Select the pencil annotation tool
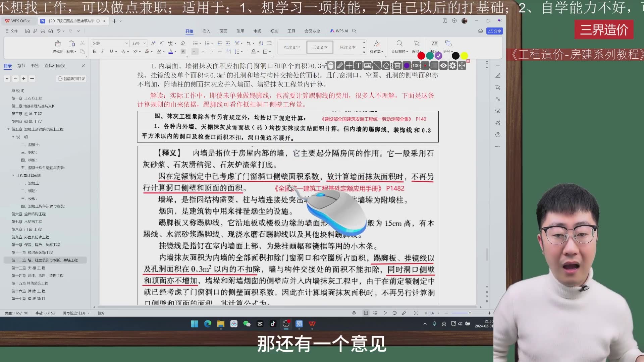Viewport: 644px width, 362px height. coord(340,66)
